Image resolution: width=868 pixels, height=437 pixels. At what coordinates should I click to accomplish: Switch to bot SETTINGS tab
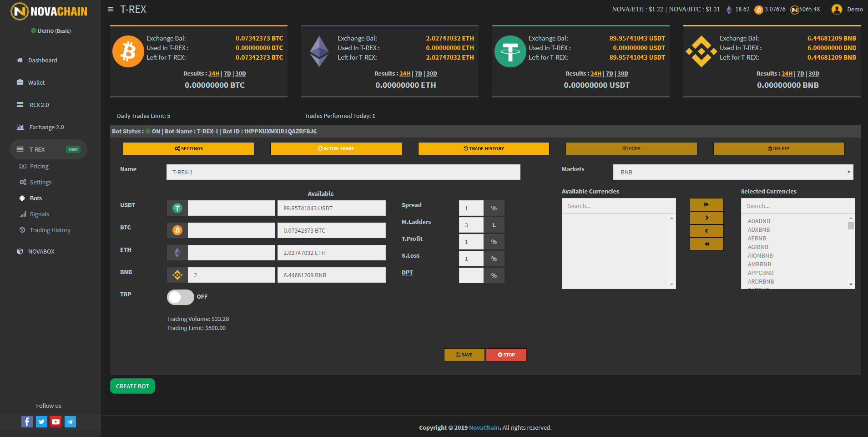(188, 149)
